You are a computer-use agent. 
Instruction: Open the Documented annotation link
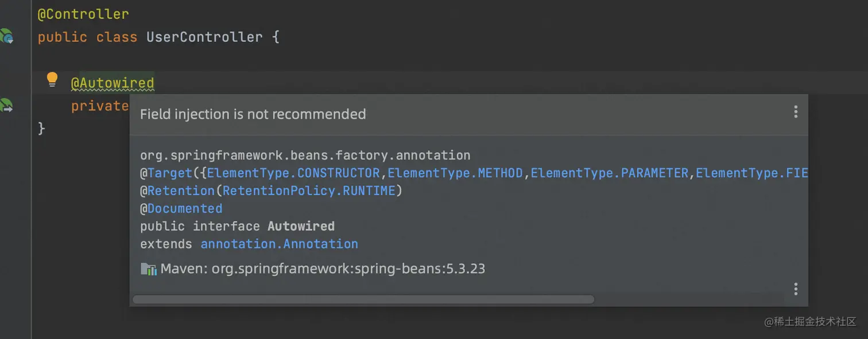185,208
